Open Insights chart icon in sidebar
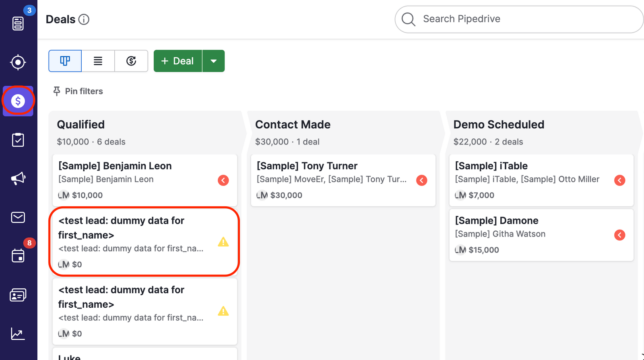This screenshot has height=360, width=644. [x=18, y=333]
